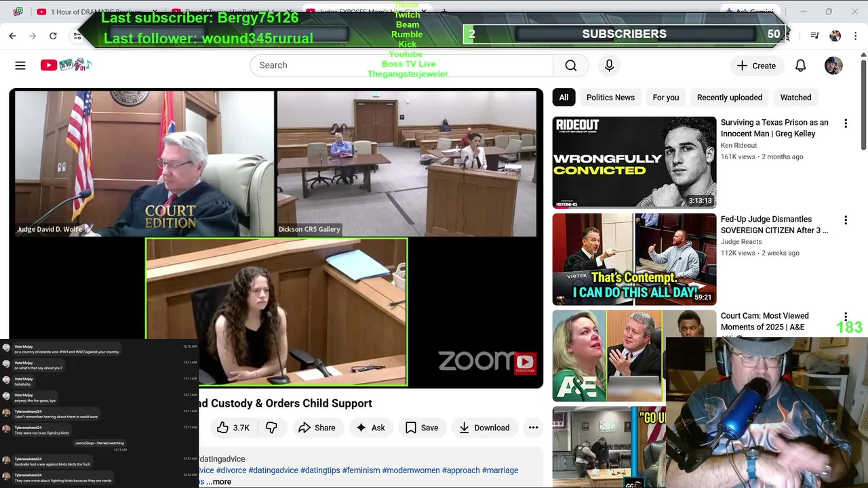This screenshot has width=868, height=488.
Task: Focus the YouTube Search field
Action: [x=401, y=65]
